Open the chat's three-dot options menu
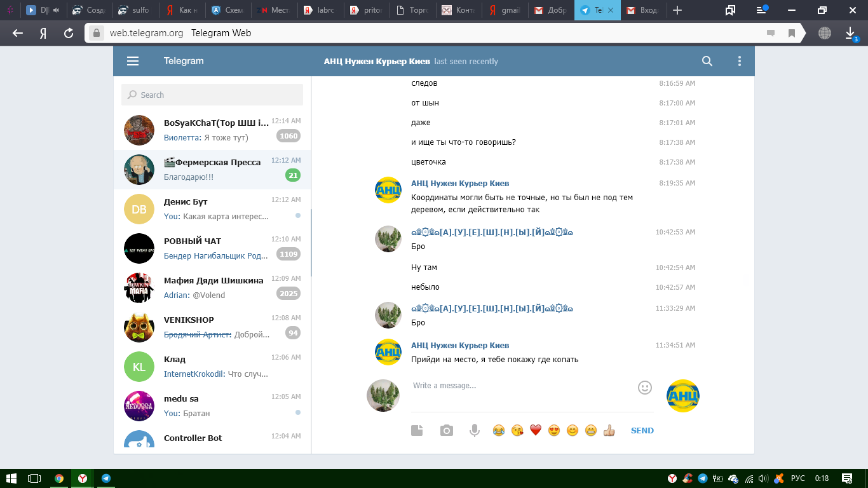This screenshot has width=868, height=488. point(740,61)
